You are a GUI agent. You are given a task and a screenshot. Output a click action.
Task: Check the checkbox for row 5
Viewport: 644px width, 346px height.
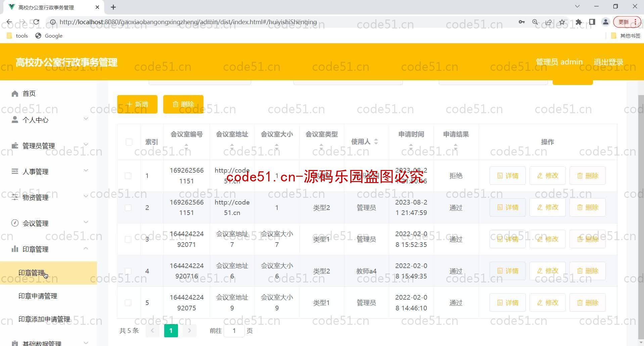[x=128, y=303]
